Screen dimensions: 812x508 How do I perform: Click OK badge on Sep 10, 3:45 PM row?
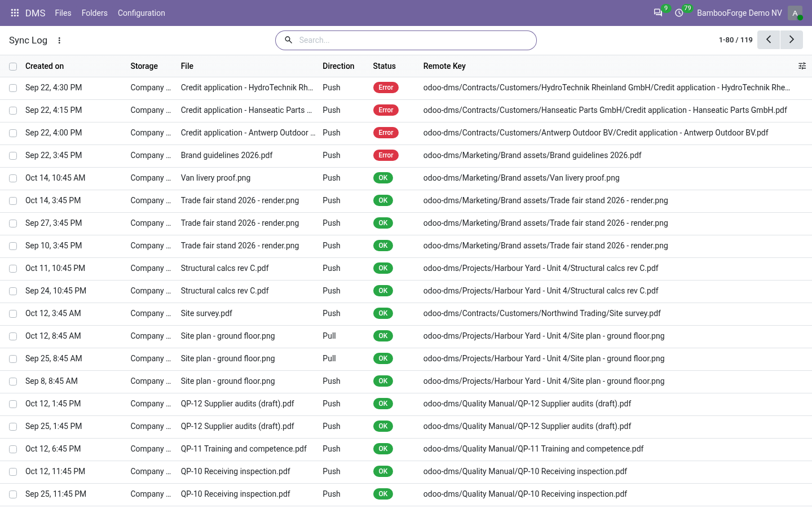(x=383, y=246)
